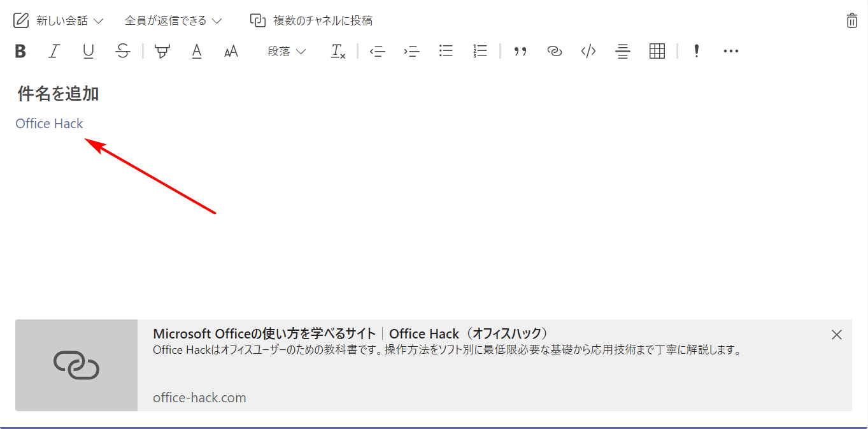The height and width of the screenshot is (429, 868).
Task: Open the font size tool
Action: (231, 52)
